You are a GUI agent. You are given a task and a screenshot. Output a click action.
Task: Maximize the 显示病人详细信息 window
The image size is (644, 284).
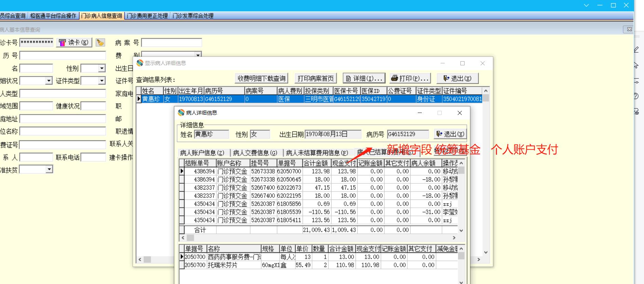[x=462, y=63]
